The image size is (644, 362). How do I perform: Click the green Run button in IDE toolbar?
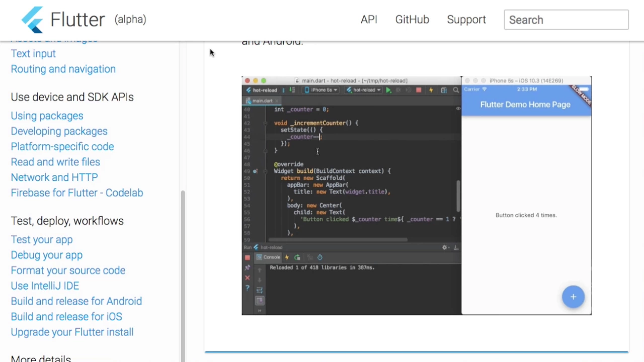388,90
